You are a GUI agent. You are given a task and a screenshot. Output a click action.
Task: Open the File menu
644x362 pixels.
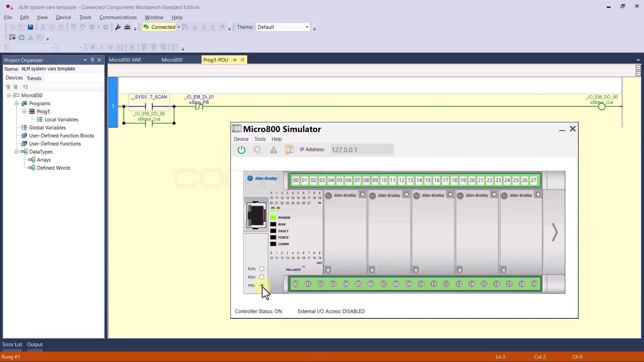pos(8,17)
